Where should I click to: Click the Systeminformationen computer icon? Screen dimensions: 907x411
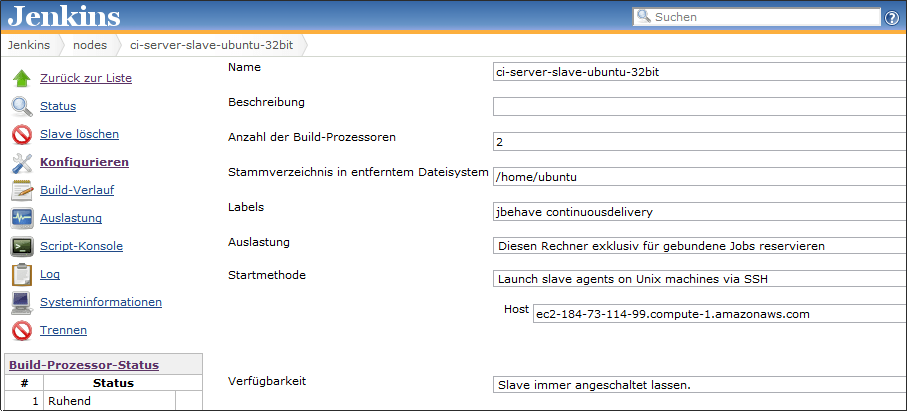click(x=22, y=302)
